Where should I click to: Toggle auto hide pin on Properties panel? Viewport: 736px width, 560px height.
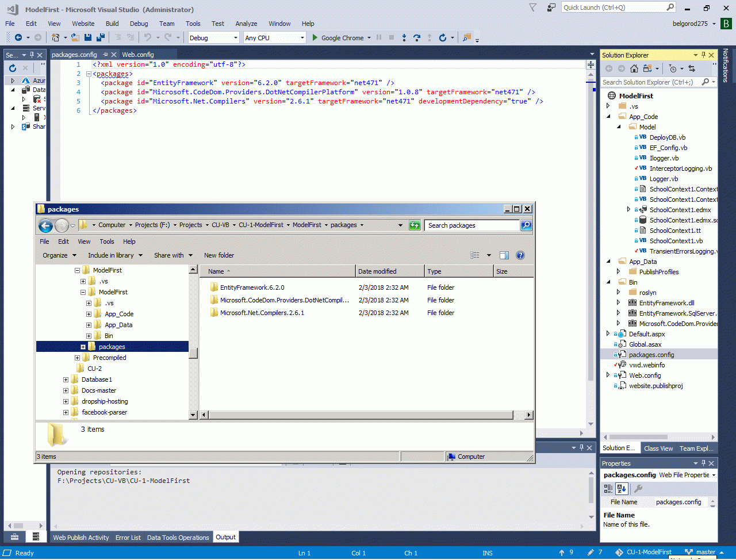pyautogui.click(x=703, y=463)
